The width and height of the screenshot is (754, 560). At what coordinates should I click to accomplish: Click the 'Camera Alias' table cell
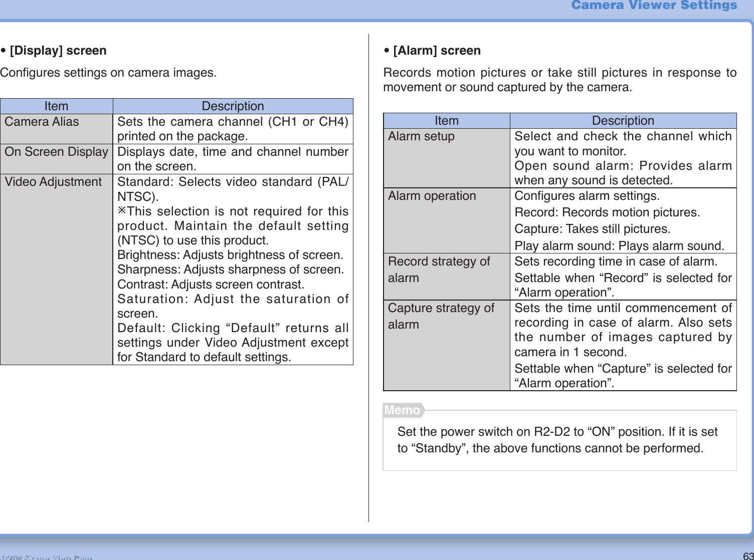(x=57, y=129)
